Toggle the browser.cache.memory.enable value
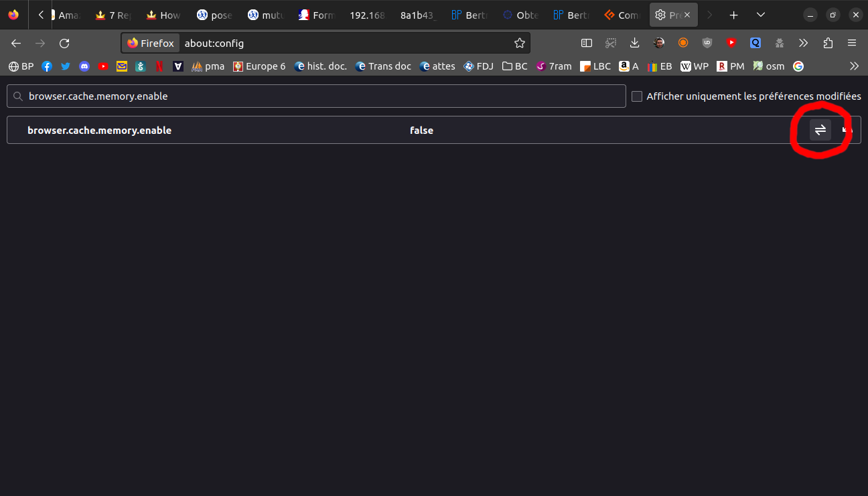The image size is (868, 496). click(820, 130)
